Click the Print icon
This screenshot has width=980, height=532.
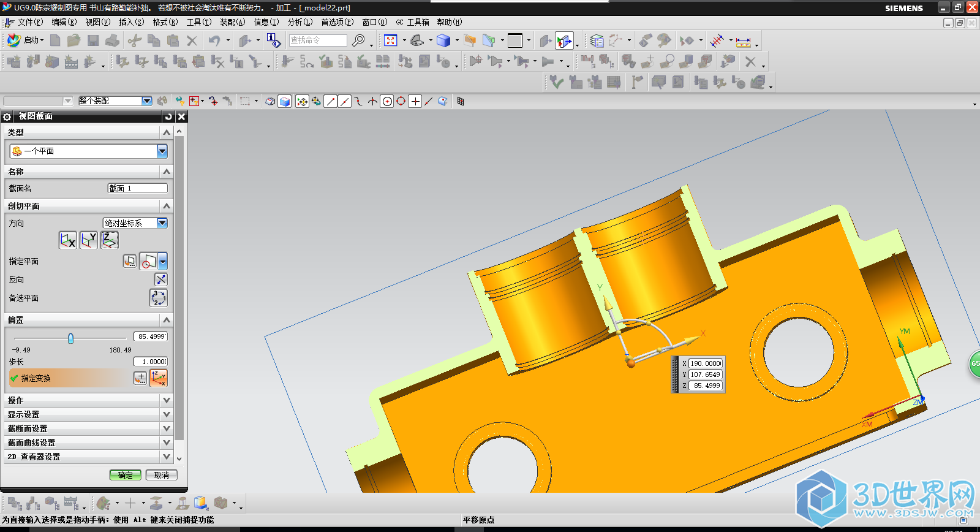coord(112,40)
